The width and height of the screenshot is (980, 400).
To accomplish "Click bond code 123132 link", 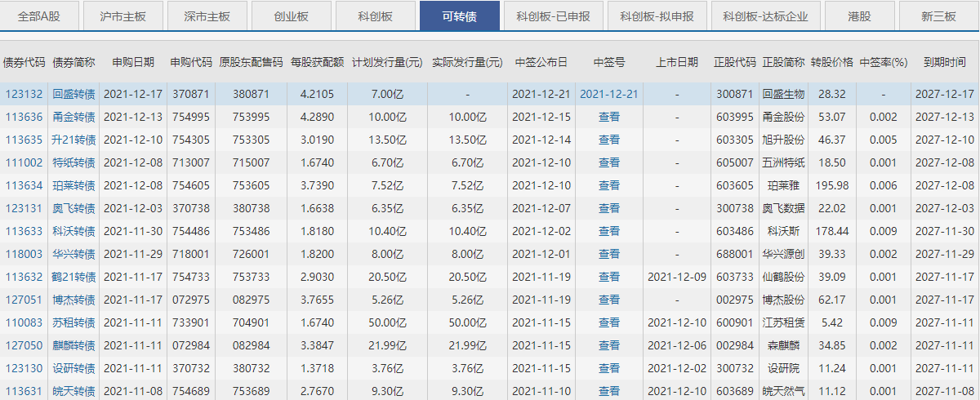I will [24, 94].
